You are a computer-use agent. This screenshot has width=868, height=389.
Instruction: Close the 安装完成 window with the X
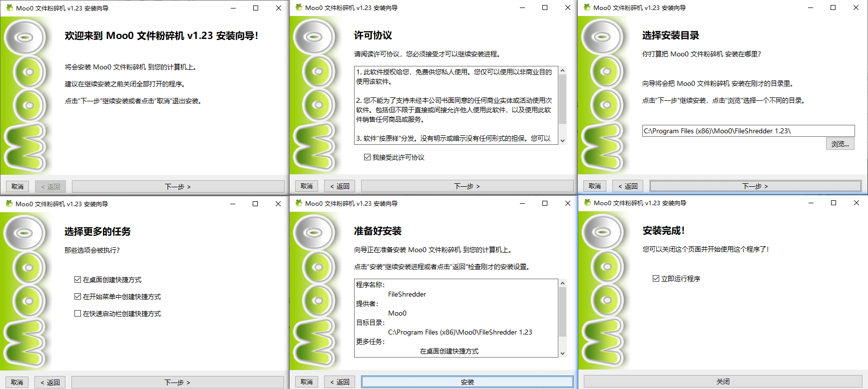click(856, 203)
